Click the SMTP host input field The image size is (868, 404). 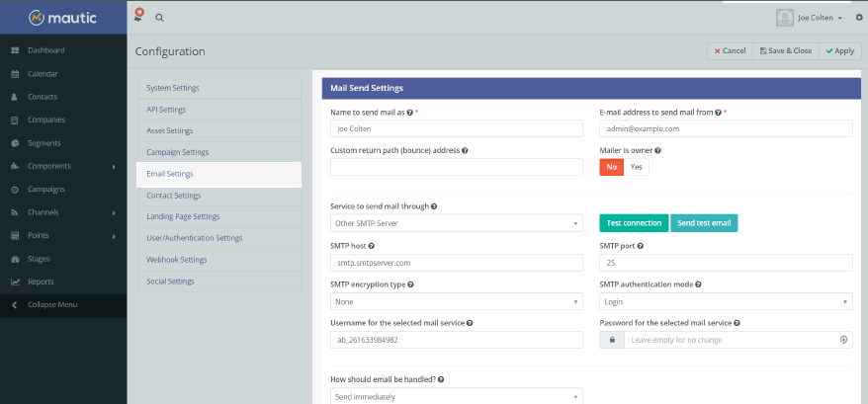[456, 263]
